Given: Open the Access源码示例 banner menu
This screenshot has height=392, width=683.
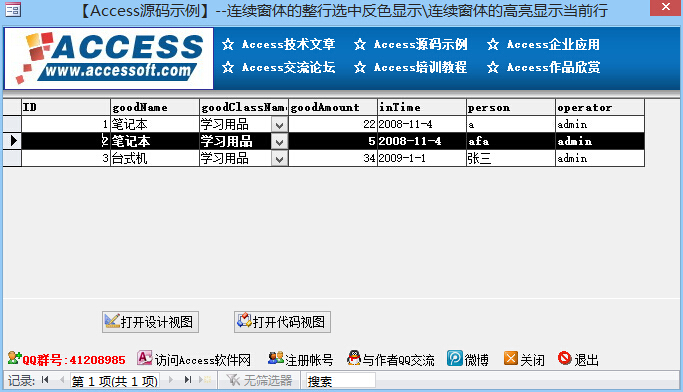Looking at the screenshot, I should coord(411,44).
